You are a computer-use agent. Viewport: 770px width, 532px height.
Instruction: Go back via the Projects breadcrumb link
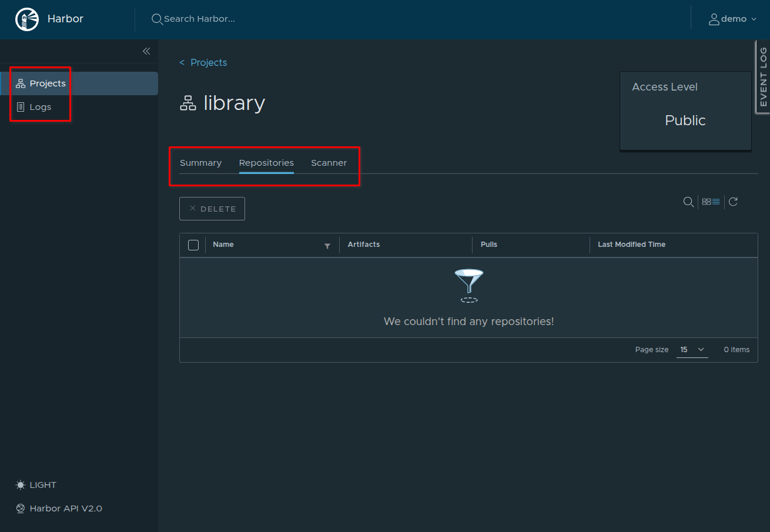pyautogui.click(x=208, y=62)
